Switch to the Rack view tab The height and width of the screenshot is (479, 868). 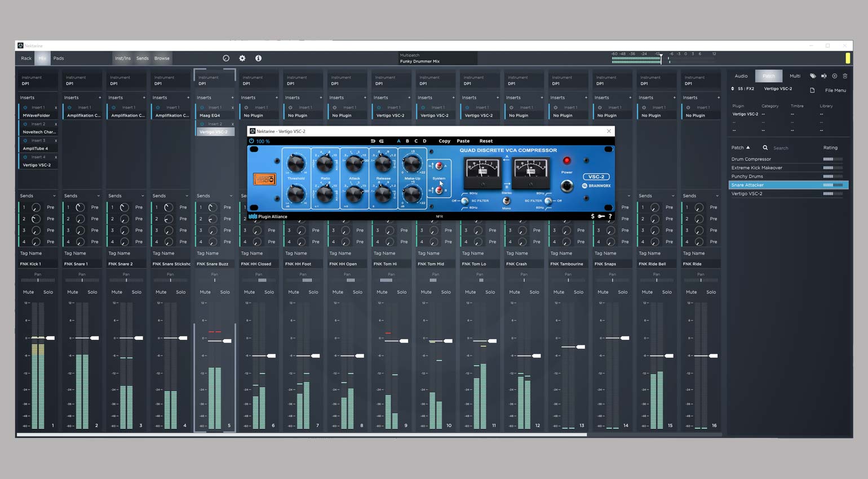(26, 58)
